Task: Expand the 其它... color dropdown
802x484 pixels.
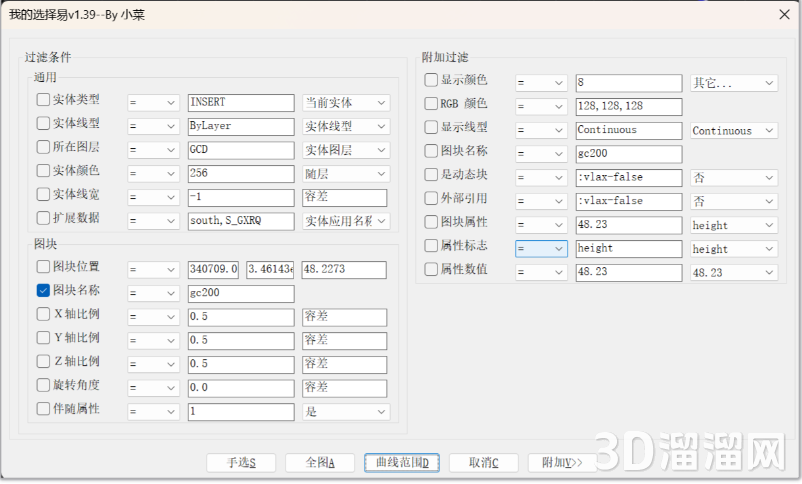Action: pos(734,83)
